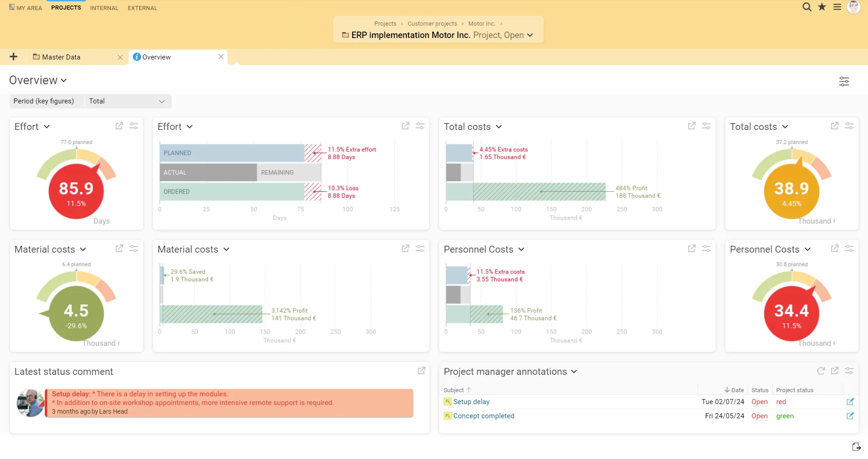Open the Concept completed annotation link

[483, 416]
